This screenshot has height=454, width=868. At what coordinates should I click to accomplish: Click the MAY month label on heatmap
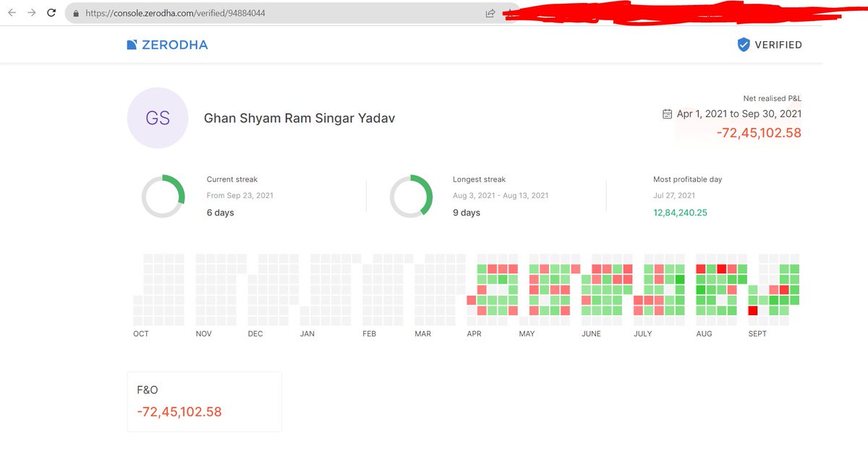click(527, 334)
